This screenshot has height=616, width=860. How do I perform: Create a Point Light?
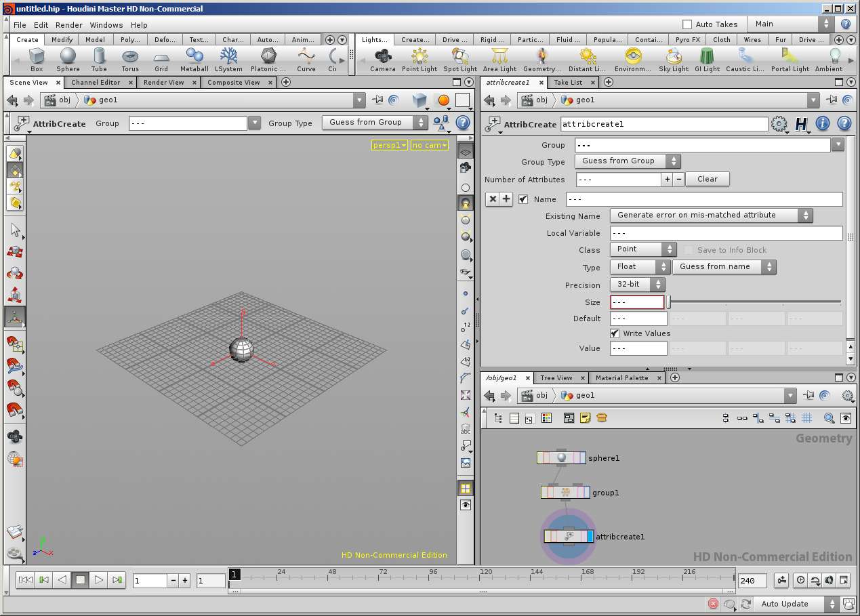[x=419, y=60]
